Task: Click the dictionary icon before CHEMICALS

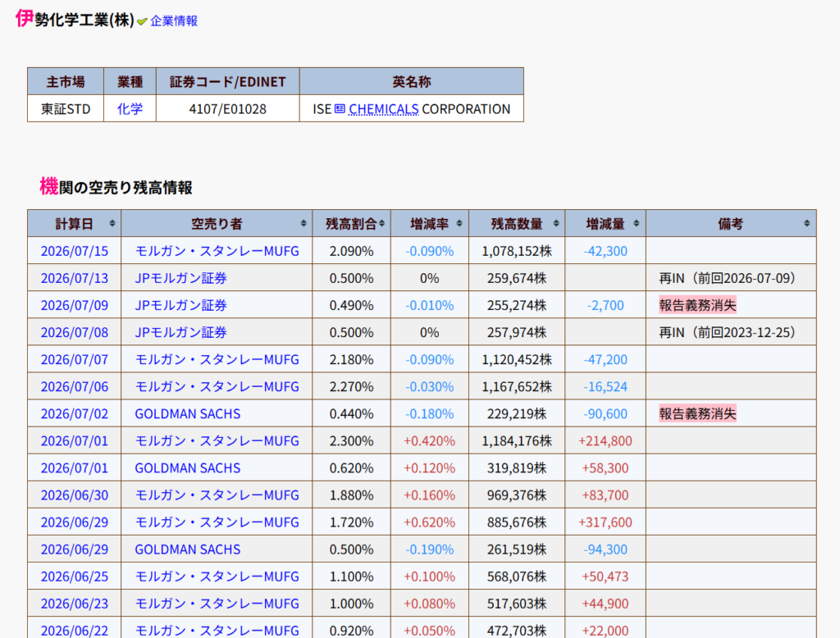Action: coord(340,109)
